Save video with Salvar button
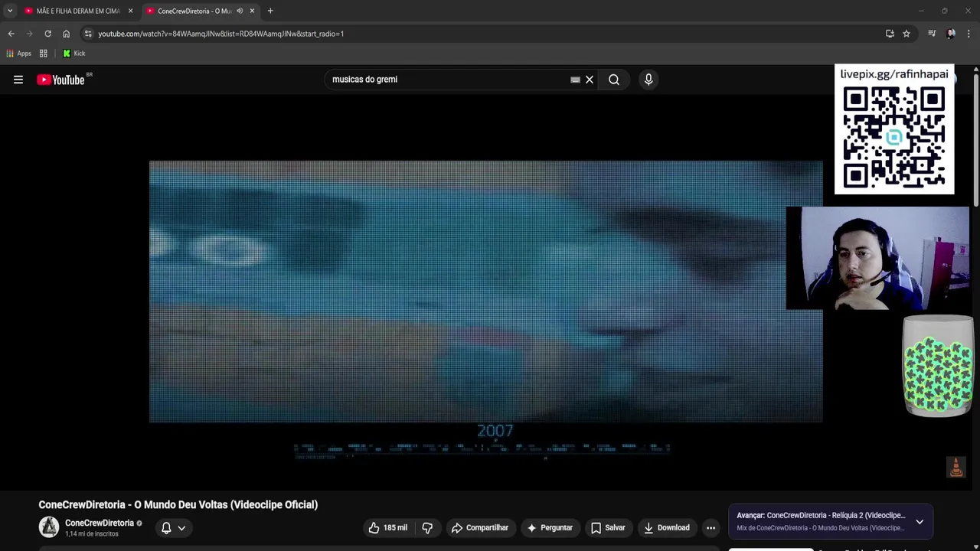 point(608,528)
